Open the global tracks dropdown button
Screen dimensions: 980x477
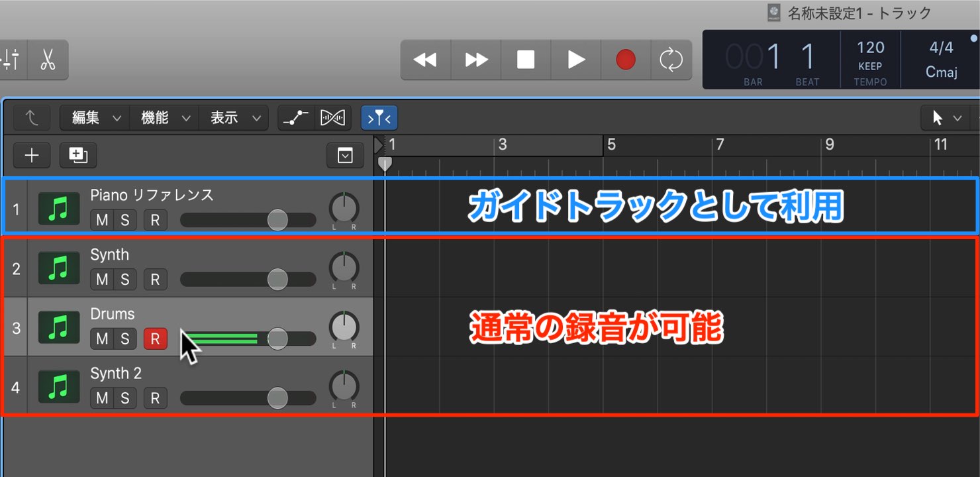[x=345, y=156]
